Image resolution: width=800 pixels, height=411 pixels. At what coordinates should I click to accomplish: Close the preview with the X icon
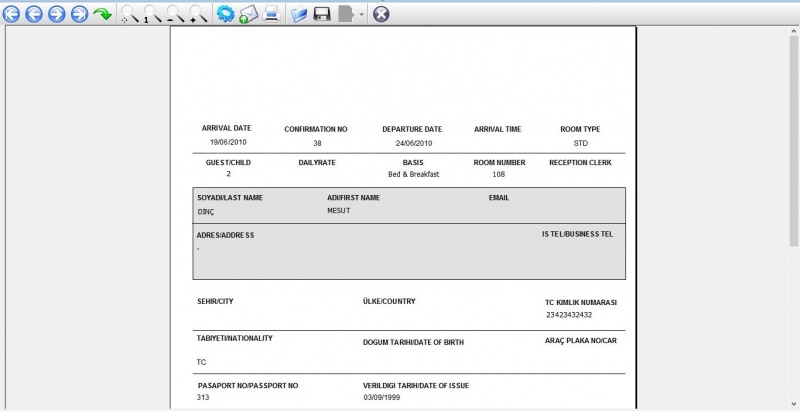click(381, 14)
